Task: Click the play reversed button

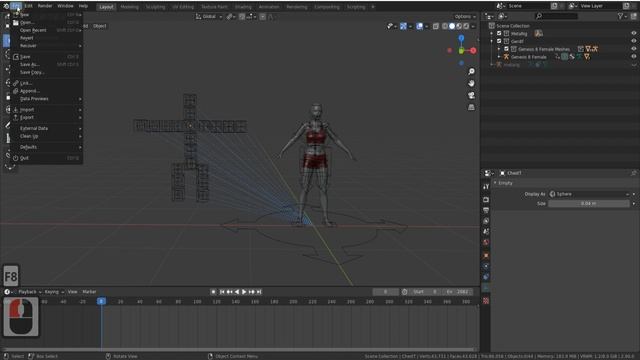Action: 237,292
